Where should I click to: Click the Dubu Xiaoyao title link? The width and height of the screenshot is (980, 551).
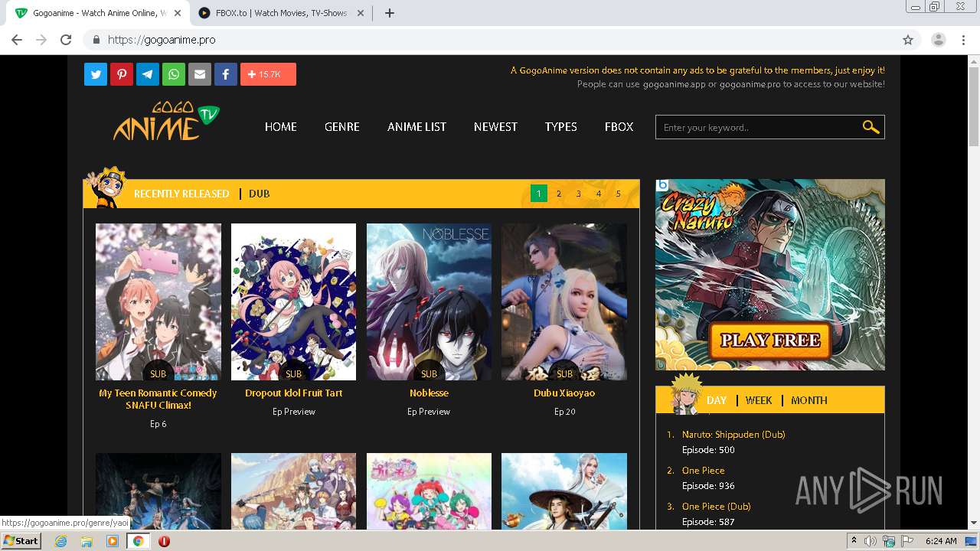564,393
